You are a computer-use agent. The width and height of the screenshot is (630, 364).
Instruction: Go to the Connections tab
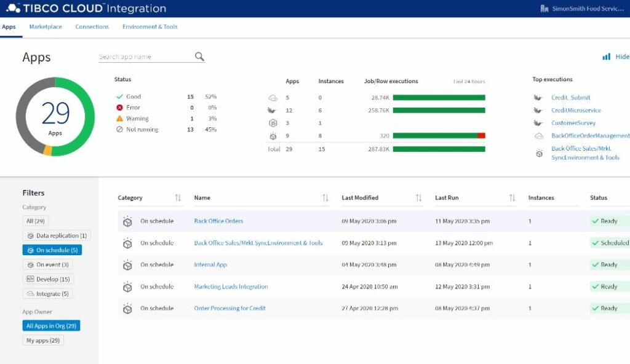coord(92,27)
